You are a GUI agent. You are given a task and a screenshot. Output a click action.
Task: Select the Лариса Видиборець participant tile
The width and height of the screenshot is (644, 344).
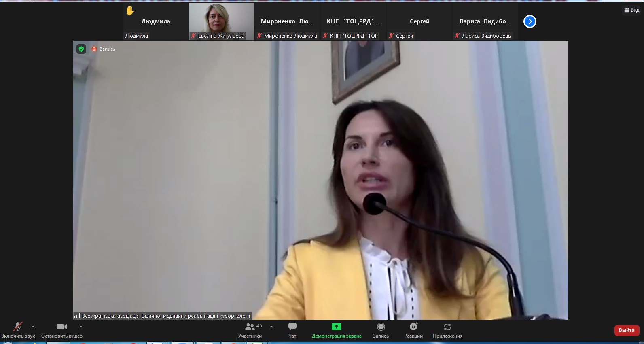485,21
